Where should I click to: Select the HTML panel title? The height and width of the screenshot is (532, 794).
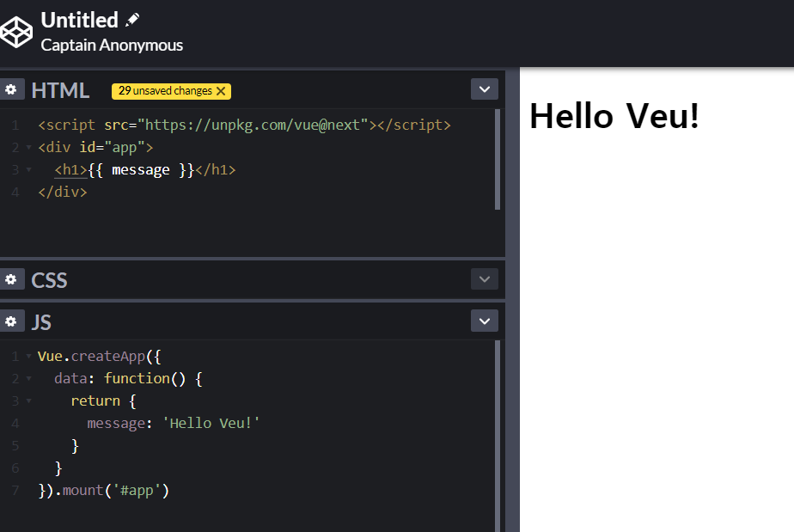click(x=60, y=90)
